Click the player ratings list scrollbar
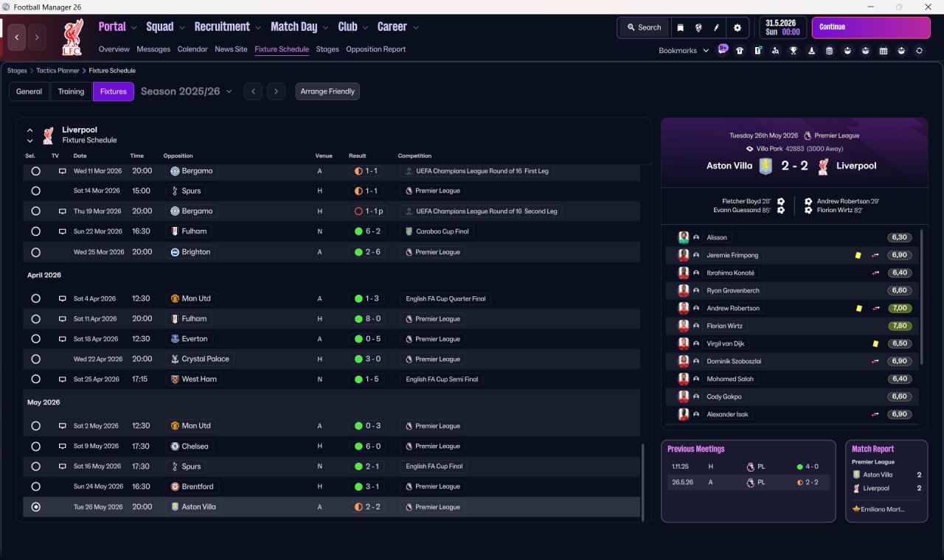The image size is (944, 560). point(922,296)
